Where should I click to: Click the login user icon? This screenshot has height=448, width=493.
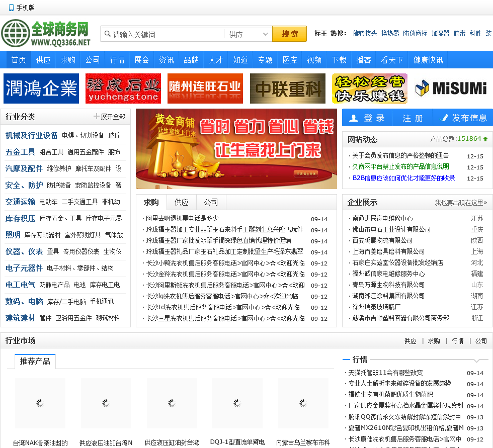[354, 118]
